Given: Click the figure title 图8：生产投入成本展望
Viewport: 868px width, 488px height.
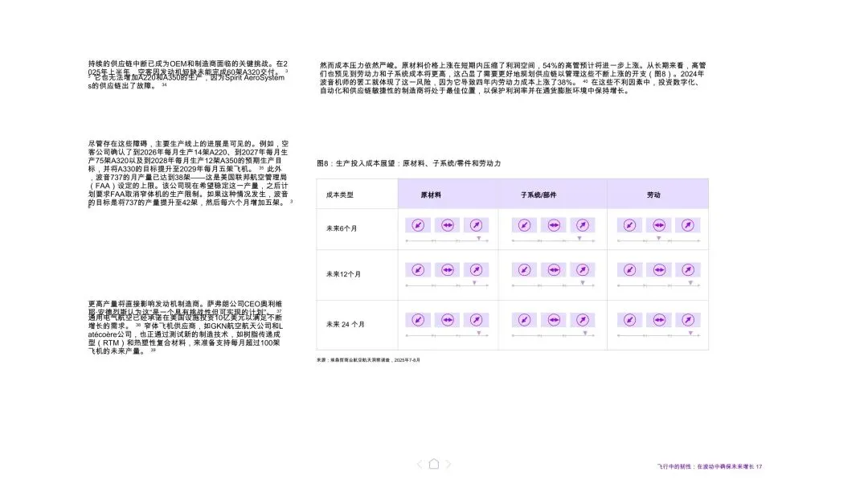Looking at the screenshot, I should [x=408, y=163].
